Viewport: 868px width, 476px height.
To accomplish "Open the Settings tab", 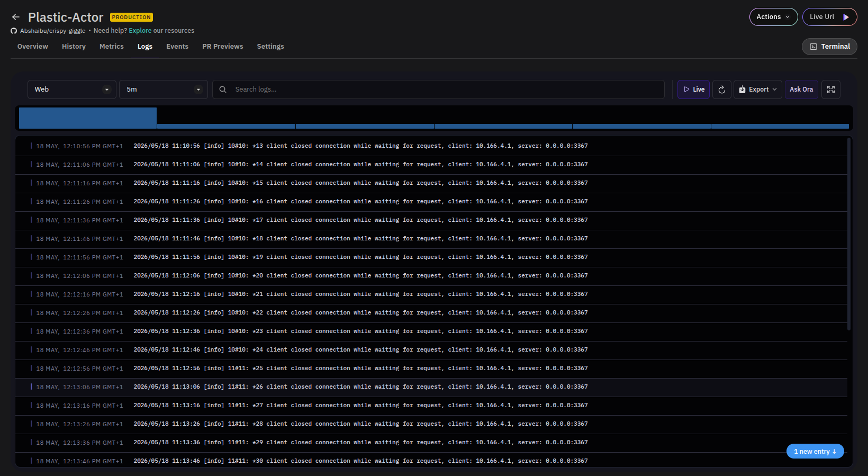I will pos(270,47).
